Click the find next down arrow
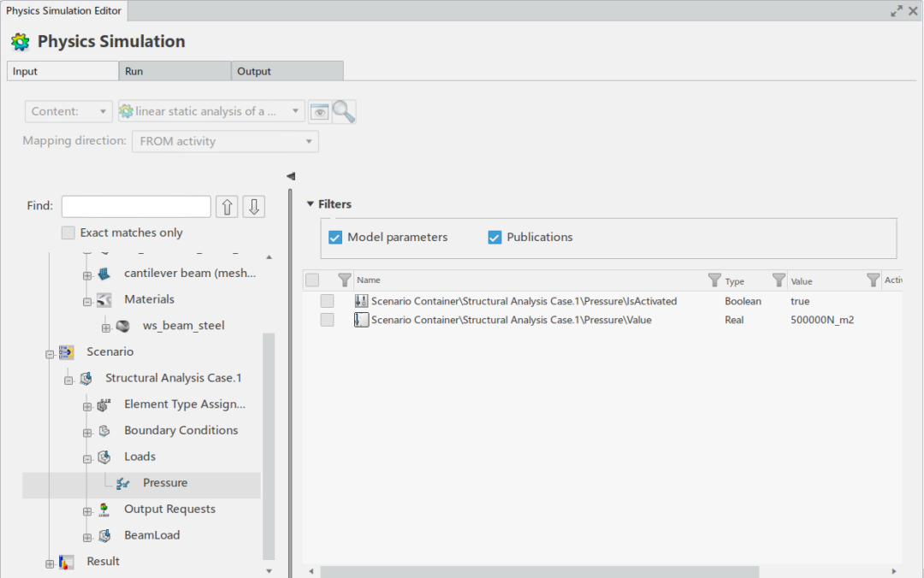Image resolution: width=924 pixels, height=578 pixels. pos(253,207)
